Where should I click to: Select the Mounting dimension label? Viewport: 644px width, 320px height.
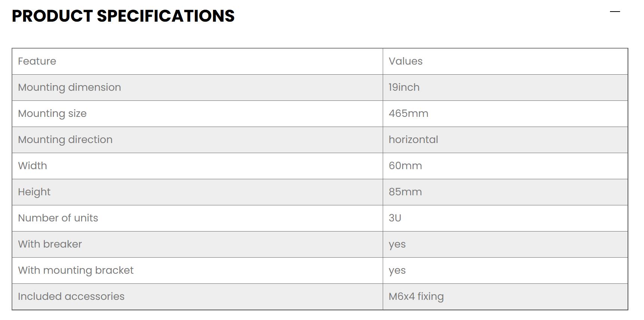coord(70,87)
